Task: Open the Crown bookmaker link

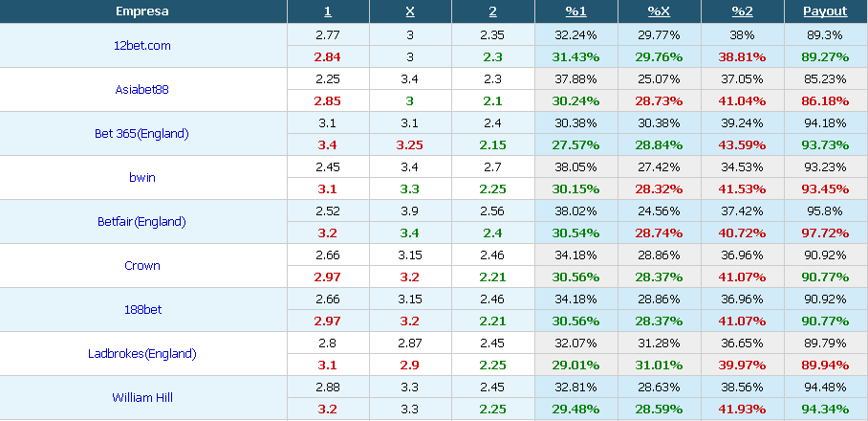Action: click(142, 266)
